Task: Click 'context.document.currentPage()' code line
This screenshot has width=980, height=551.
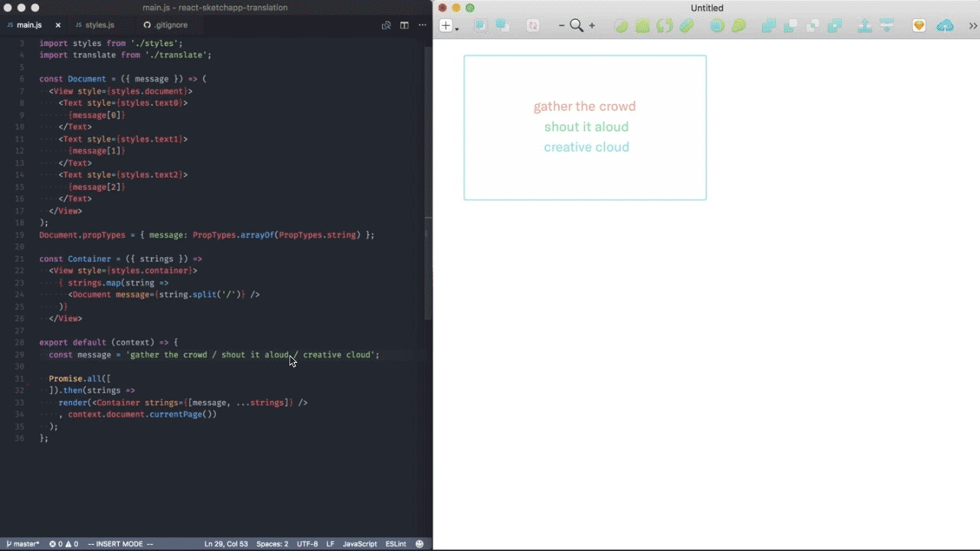Action: pos(138,414)
